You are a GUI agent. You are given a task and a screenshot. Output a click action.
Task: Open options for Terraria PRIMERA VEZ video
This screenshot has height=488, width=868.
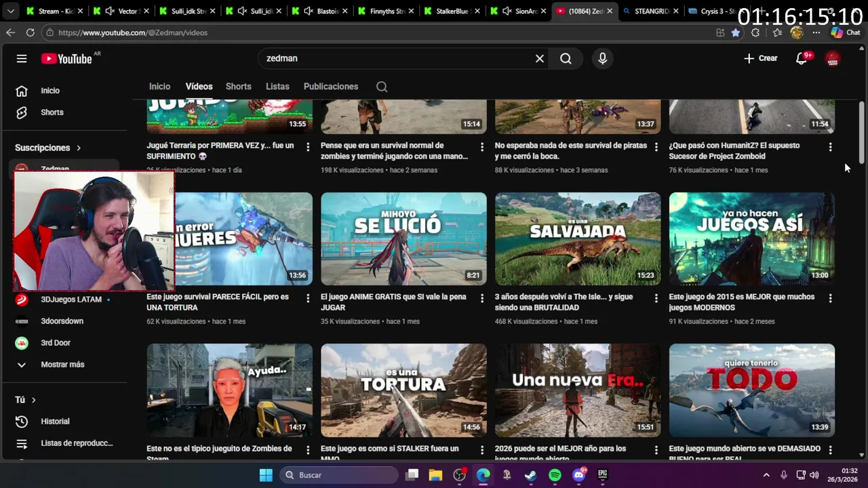(x=308, y=146)
